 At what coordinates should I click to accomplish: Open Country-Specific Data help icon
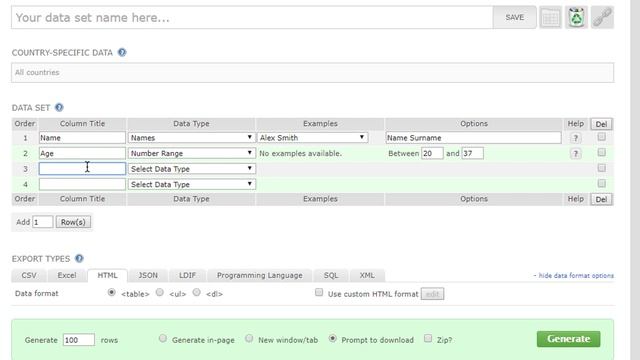tap(122, 52)
